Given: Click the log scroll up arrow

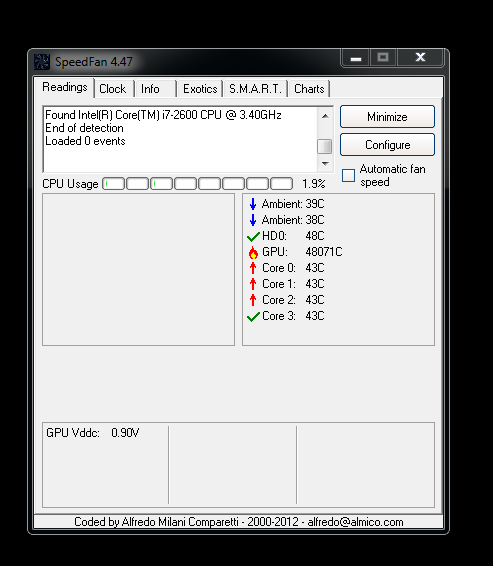Looking at the screenshot, I should (325, 116).
